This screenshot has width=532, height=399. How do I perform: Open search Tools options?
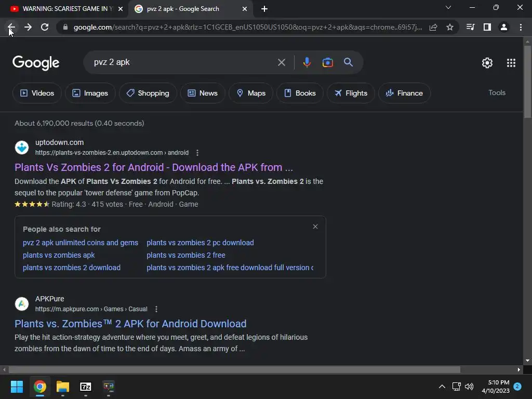(x=497, y=92)
